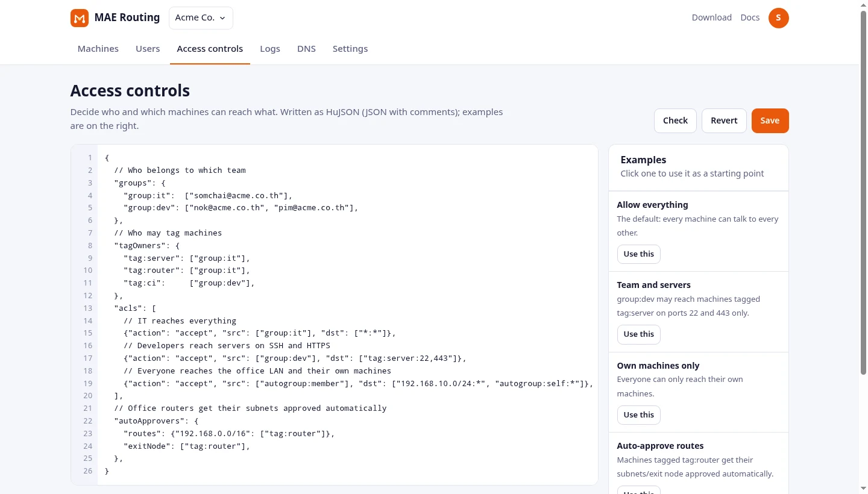Click the "tag:router" owner line
This screenshot has height=494, width=868.
[x=187, y=271]
